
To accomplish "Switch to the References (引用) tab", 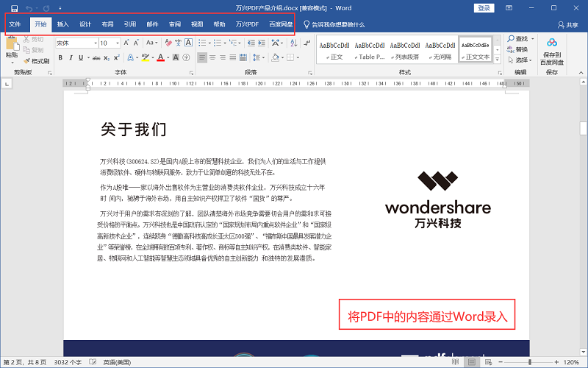I will [x=130, y=24].
